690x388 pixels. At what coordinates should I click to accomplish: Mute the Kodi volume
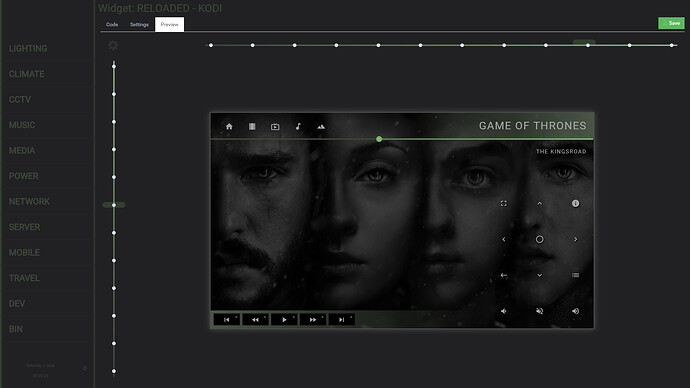[540, 311]
